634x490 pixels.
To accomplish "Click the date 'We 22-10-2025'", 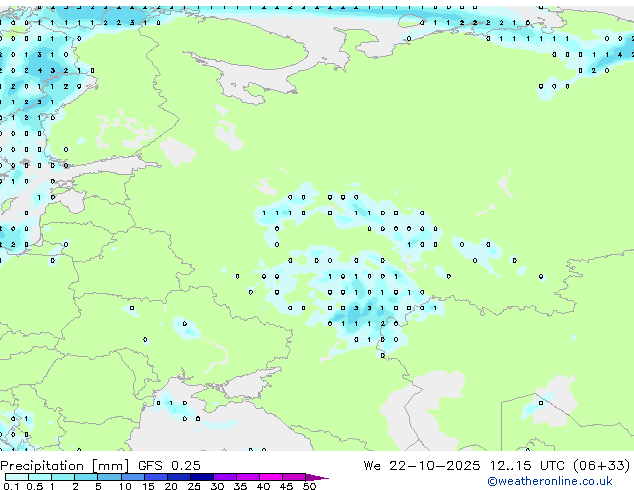I will pyautogui.click(x=422, y=466).
